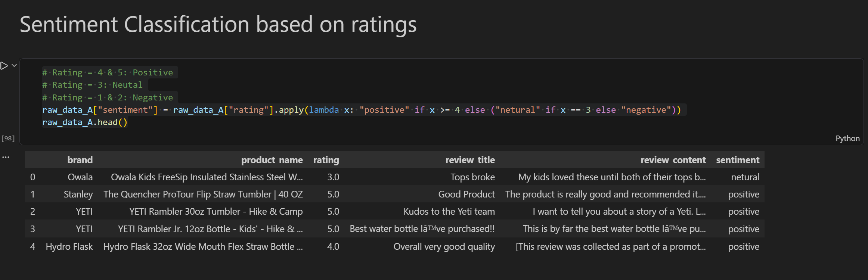868x280 pixels.
Task: Select the Hydro Flask brand cell
Action: pos(69,247)
